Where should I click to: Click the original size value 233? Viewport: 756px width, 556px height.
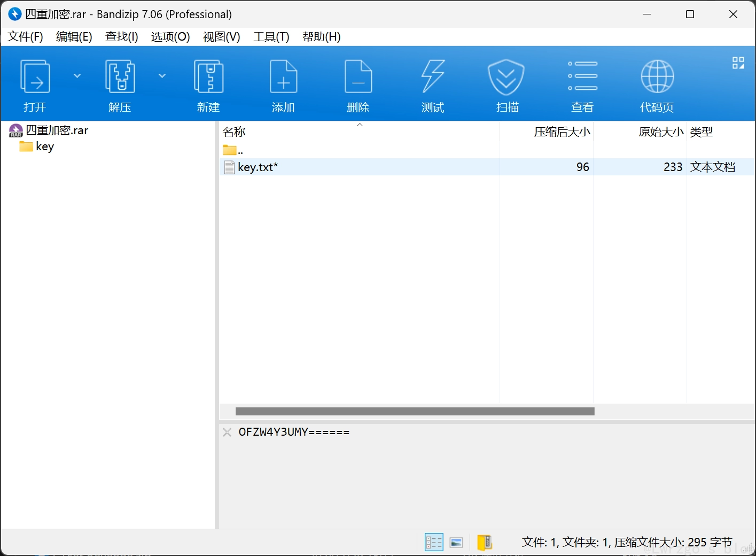pos(673,167)
